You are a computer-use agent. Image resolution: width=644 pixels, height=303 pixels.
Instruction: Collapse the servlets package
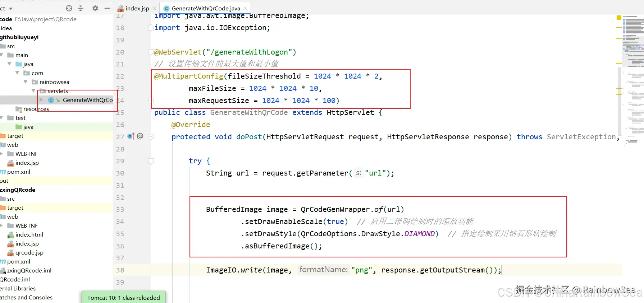(33, 91)
